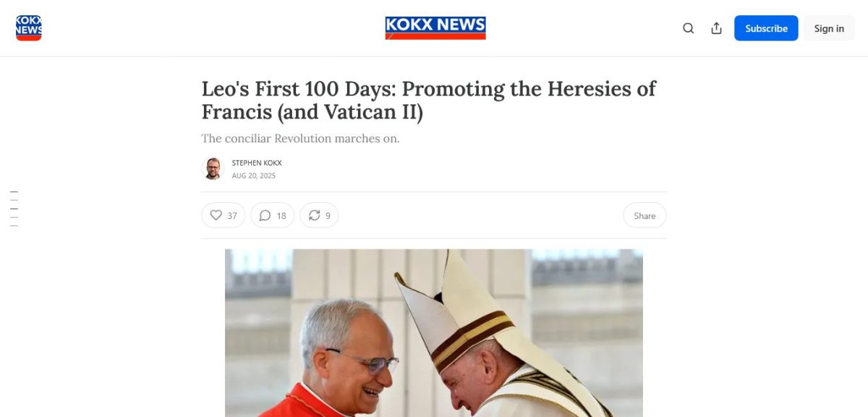Click the middle table-of-contents outline marker
The width and height of the screenshot is (868, 417).
(14, 209)
